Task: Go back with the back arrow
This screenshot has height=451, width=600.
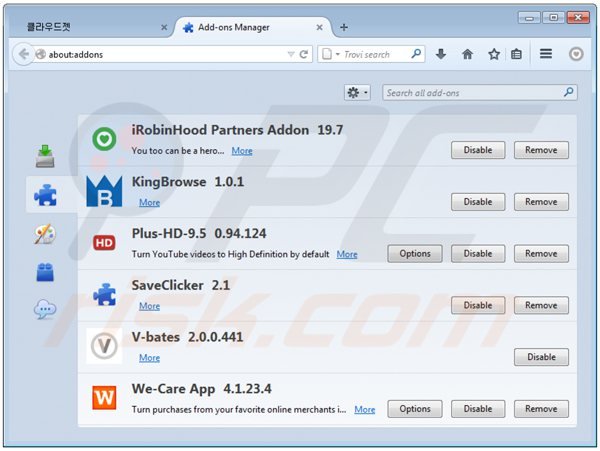Action: (x=24, y=54)
